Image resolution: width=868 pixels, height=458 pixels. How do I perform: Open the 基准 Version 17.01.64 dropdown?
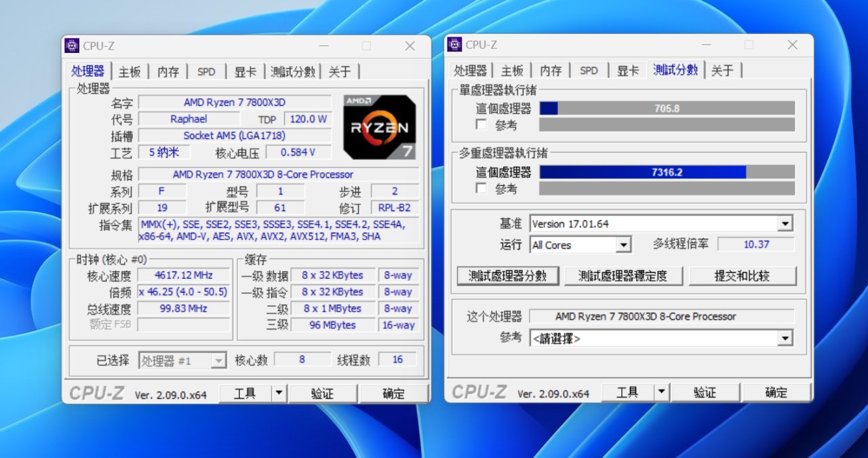pos(785,224)
